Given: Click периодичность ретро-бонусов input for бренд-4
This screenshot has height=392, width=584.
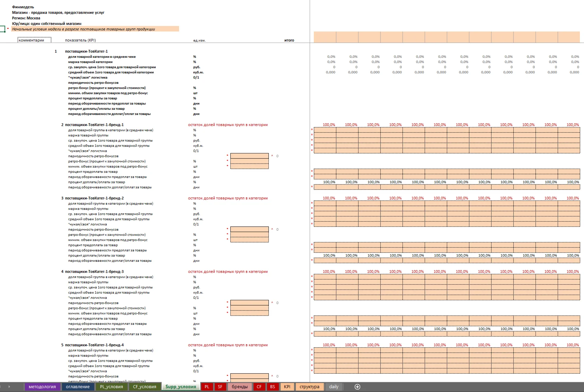Looking at the screenshot, I should tap(249, 376).
